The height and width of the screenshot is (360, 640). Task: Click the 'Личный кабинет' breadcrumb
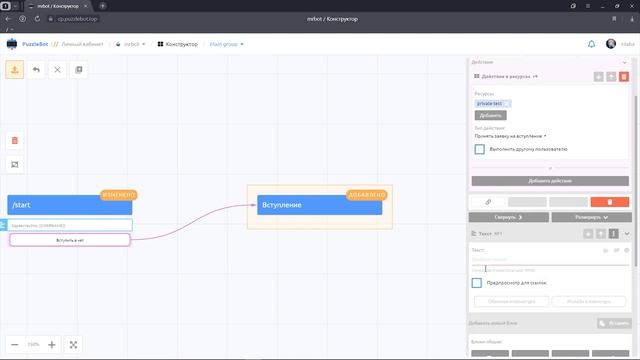[x=82, y=44]
